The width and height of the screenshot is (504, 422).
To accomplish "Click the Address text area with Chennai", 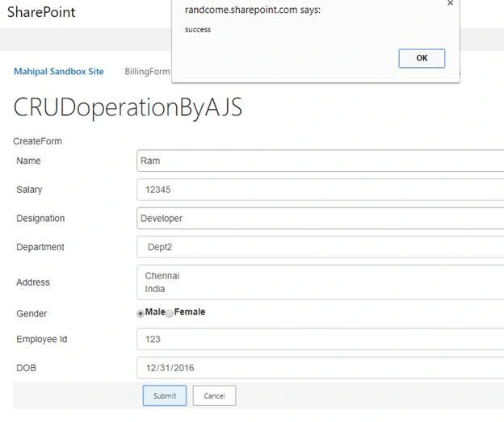I will click(320, 282).
